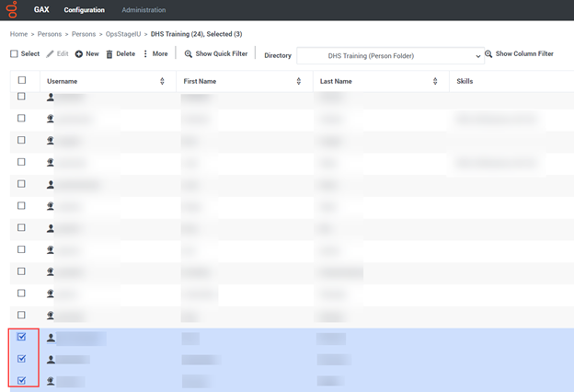Go to Home breadcrumb link

tap(18, 34)
